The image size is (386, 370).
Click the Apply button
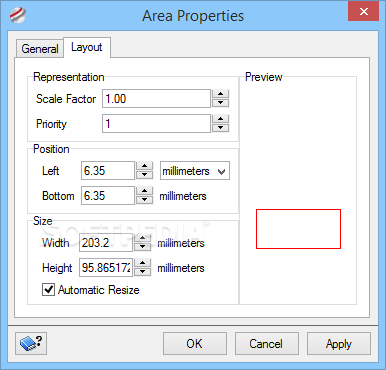coord(339,343)
